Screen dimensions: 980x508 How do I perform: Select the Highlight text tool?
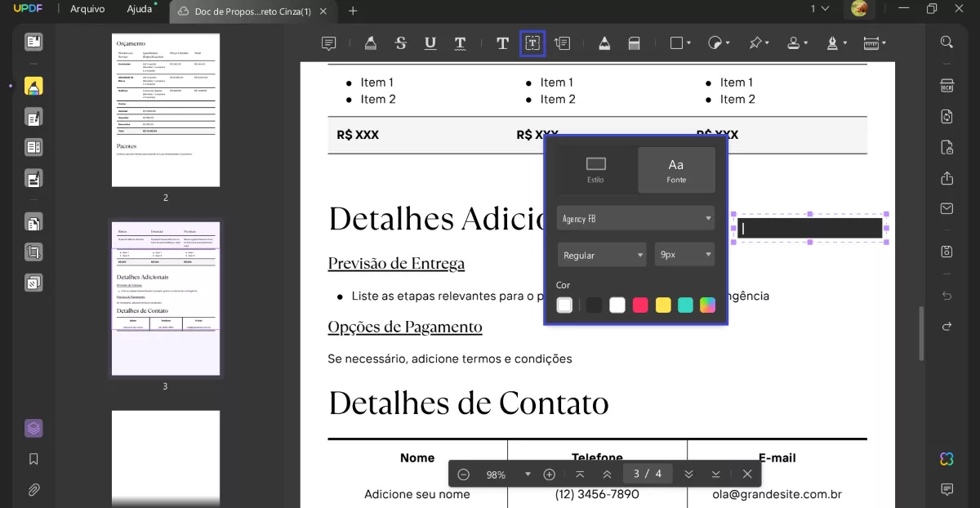coord(371,43)
